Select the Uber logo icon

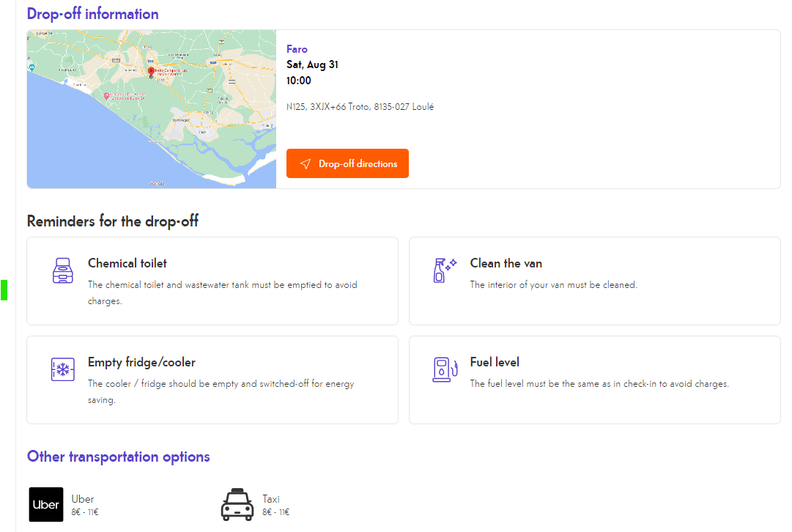pos(46,505)
